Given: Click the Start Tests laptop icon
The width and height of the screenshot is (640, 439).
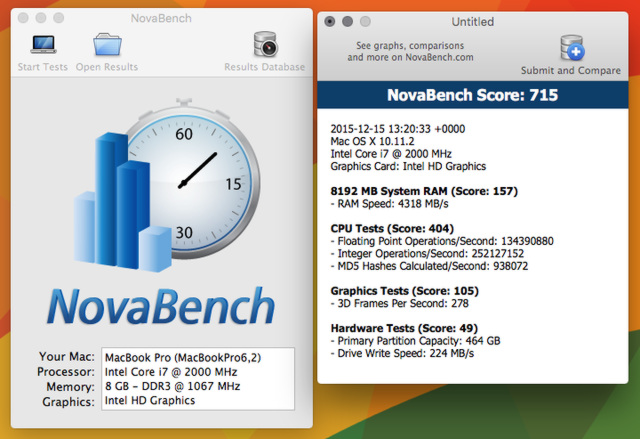Looking at the screenshot, I should pos(43,44).
